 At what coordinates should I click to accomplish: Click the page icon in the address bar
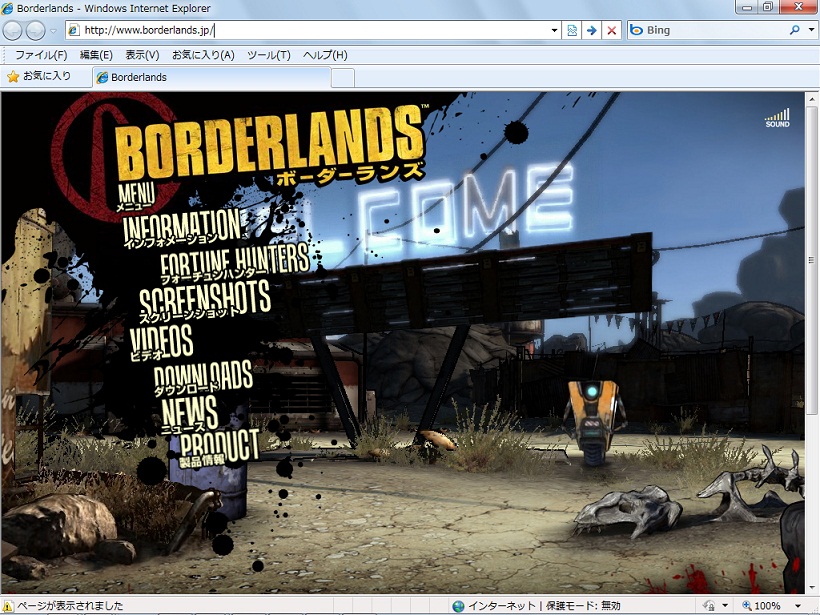click(x=74, y=30)
